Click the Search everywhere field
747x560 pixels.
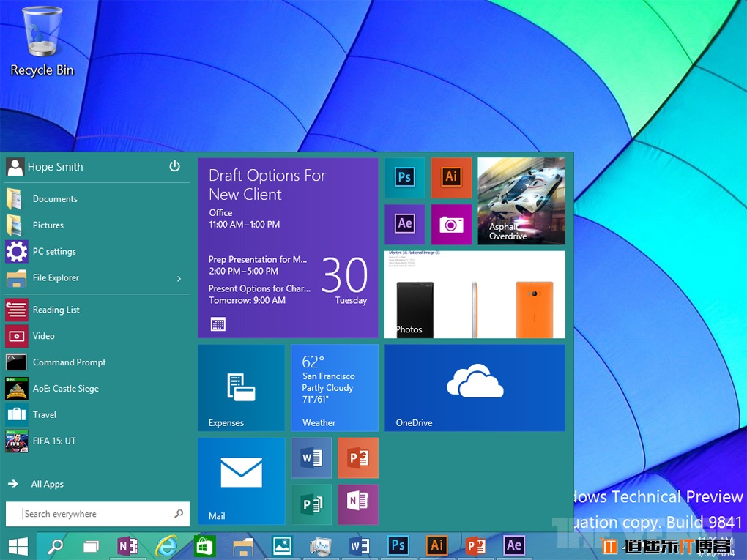(97, 514)
